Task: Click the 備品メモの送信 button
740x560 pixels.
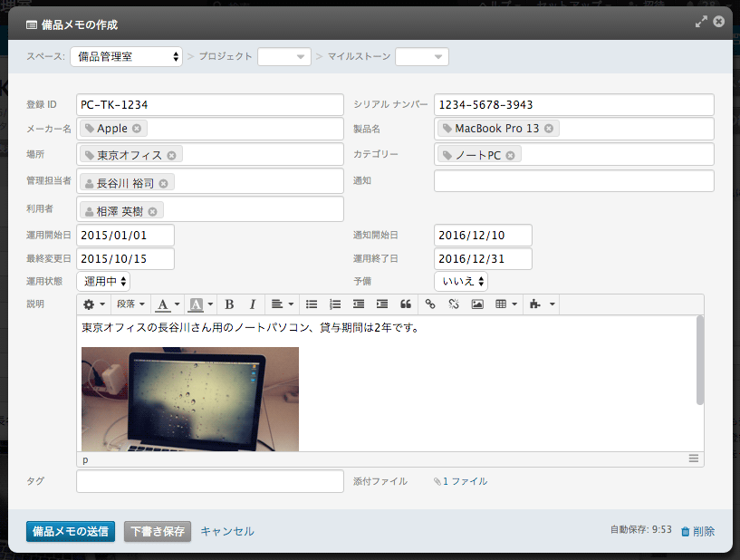Action: (x=71, y=531)
